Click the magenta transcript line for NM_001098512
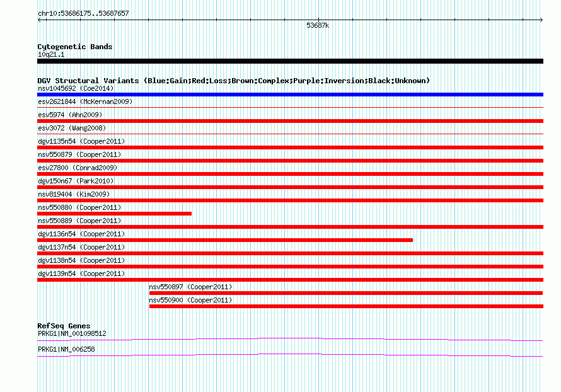 (290, 339)
